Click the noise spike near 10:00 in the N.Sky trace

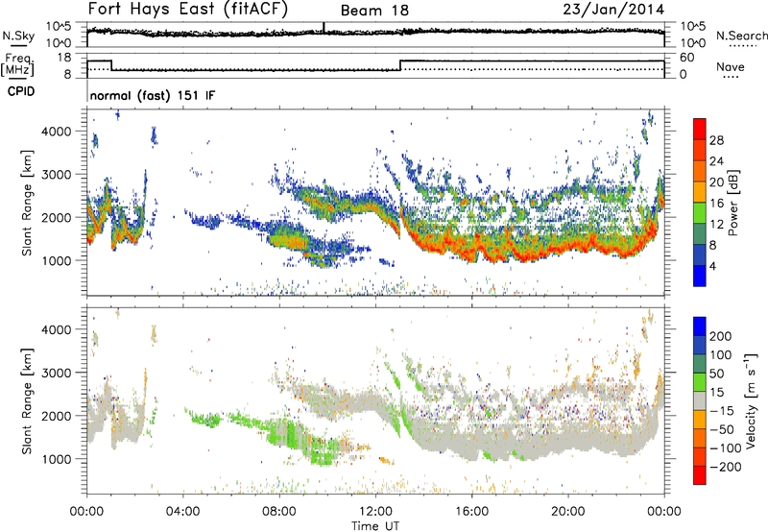click(x=324, y=28)
